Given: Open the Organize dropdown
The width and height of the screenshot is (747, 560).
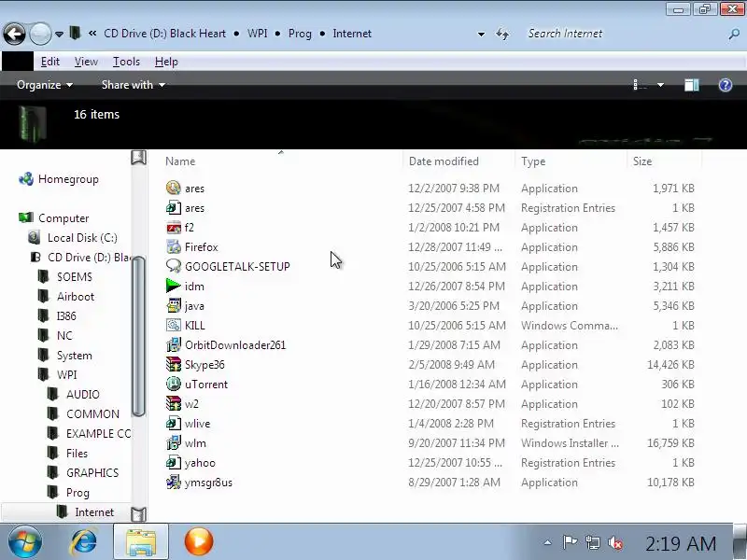Looking at the screenshot, I should (x=45, y=85).
